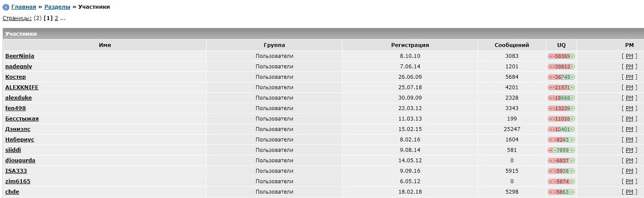Send a PM to zim6165
Viewport: 644px width, 198px height.
629,182
